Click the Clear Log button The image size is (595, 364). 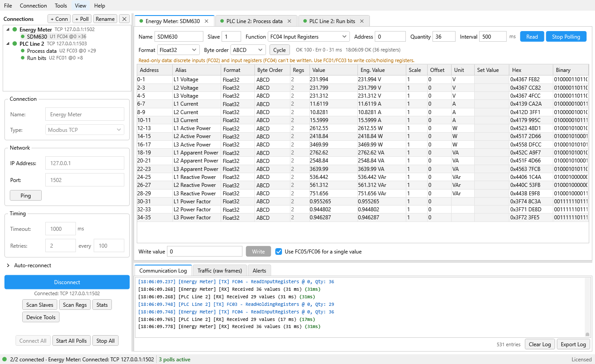coord(540,344)
